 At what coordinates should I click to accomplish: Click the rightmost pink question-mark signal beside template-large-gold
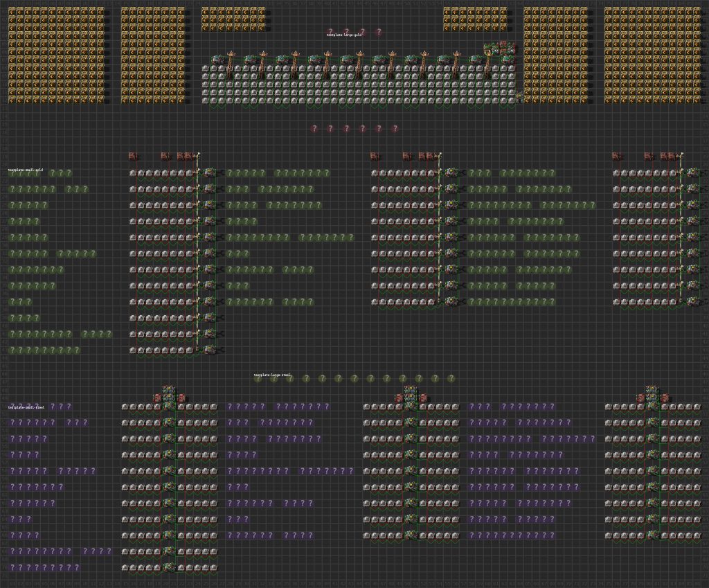click(379, 32)
